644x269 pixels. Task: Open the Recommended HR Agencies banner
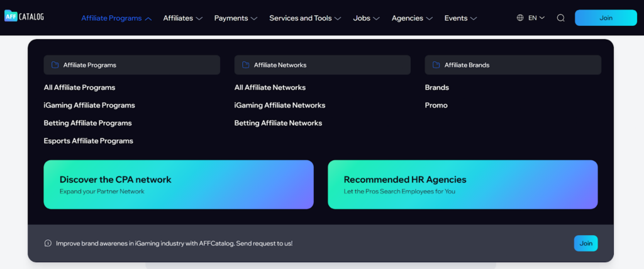coord(462,184)
